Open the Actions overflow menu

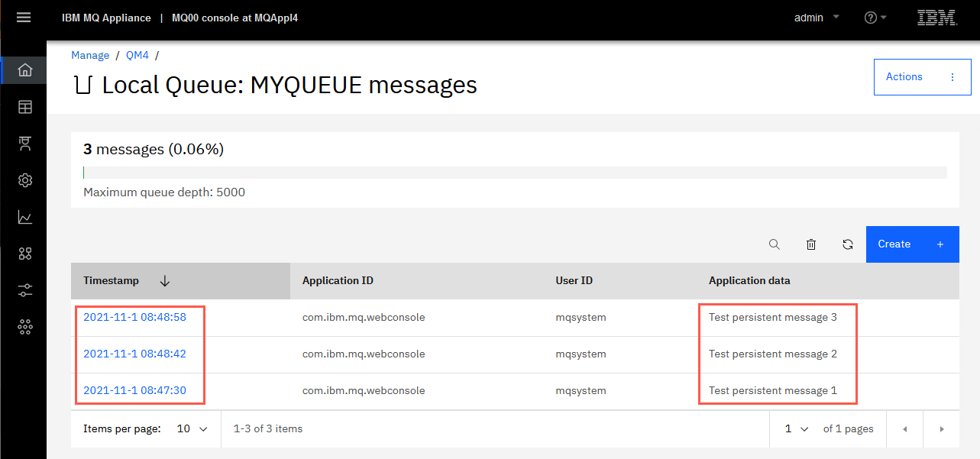click(x=922, y=76)
